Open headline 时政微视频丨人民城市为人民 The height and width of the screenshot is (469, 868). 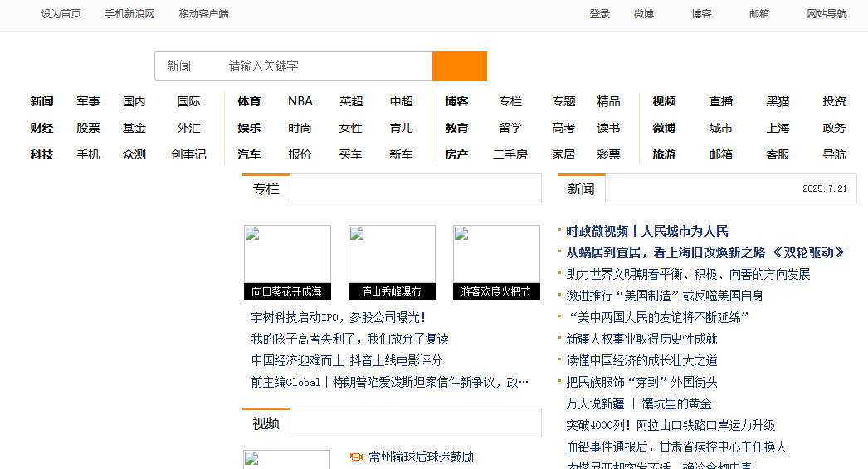pyautogui.click(x=647, y=231)
